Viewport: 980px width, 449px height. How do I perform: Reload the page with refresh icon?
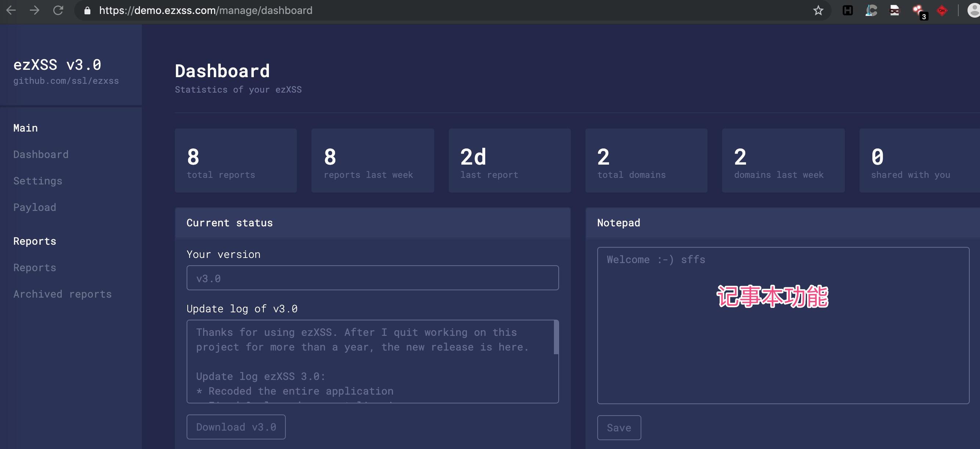(x=58, y=10)
